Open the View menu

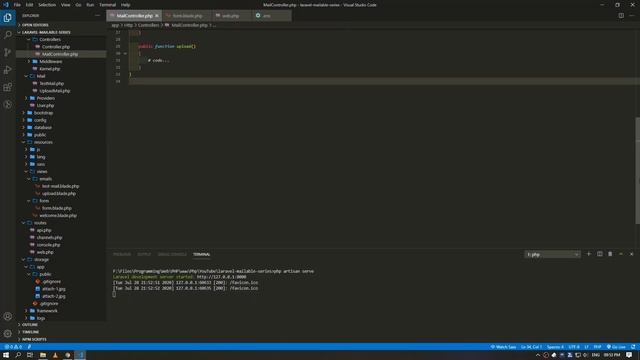pos(65,5)
